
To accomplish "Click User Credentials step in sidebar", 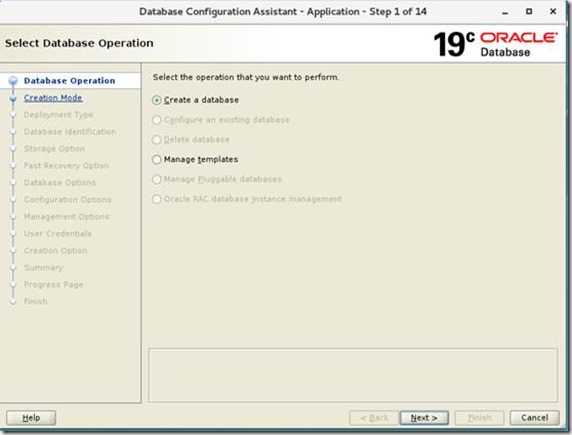I will (58, 234).
